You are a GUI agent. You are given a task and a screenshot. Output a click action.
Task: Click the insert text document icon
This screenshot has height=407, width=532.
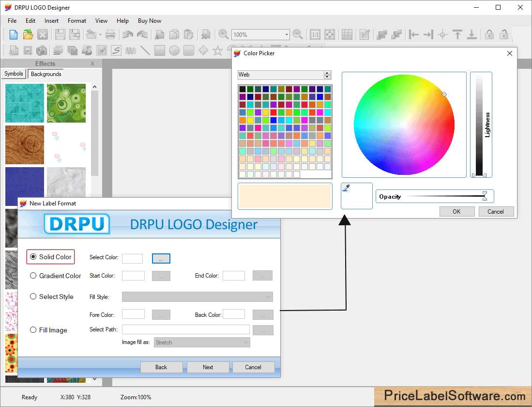[x=13, y=50]
